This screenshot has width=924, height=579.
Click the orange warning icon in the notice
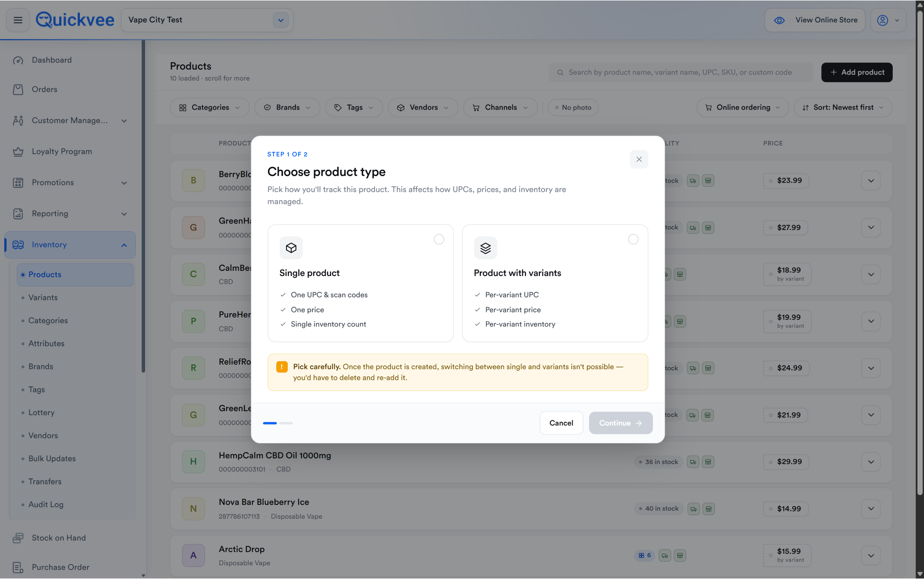[x=282, y=367]
